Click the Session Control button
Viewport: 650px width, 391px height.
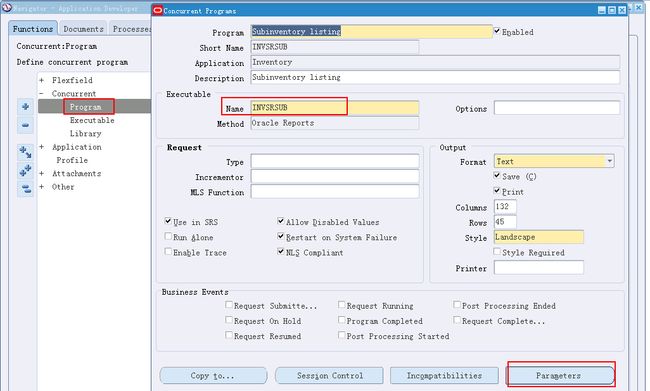pos(330,376)
